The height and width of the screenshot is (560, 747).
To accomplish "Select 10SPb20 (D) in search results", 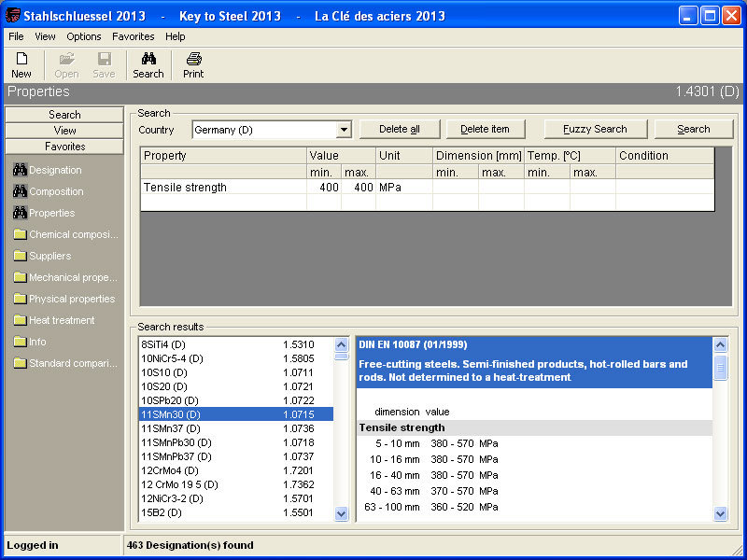I will click(x=236, y=400).
